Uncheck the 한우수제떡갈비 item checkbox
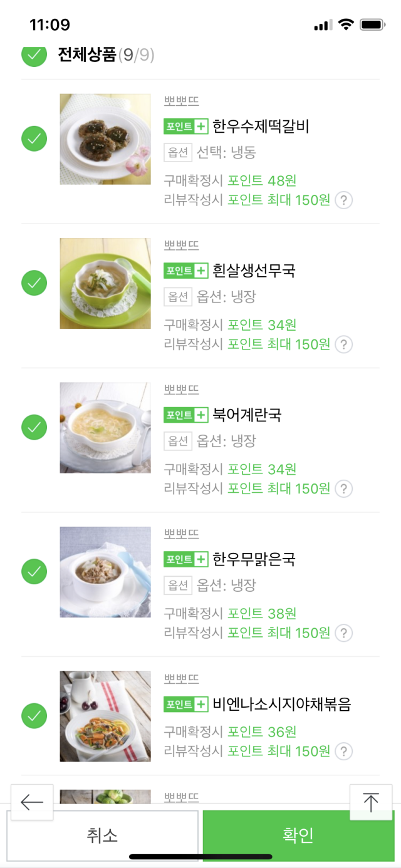 tap(34, 138)
